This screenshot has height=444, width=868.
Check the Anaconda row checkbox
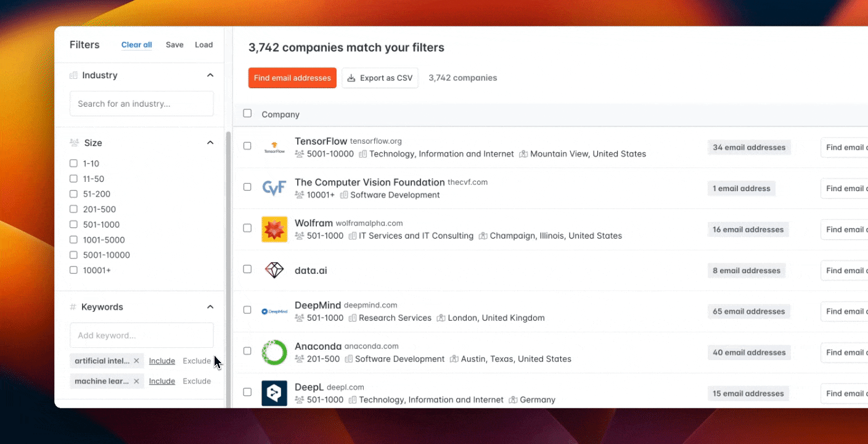(247, 351)
